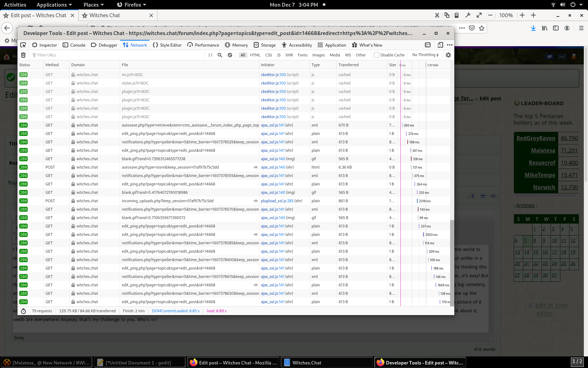This screenshot has height=368, width=588.
Task: Filter requests by XHR type
Action: 289,55
